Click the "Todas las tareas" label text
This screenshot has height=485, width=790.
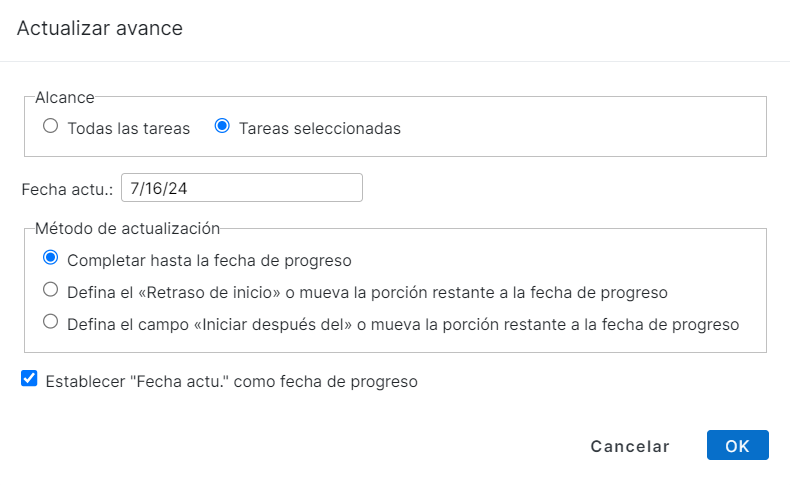[x=128, y=129]
